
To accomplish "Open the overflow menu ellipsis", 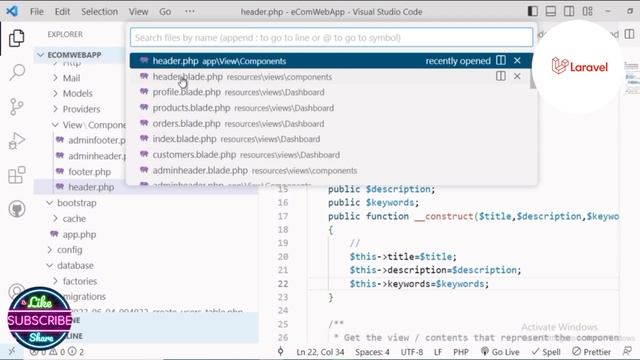I will pos(190,11).
